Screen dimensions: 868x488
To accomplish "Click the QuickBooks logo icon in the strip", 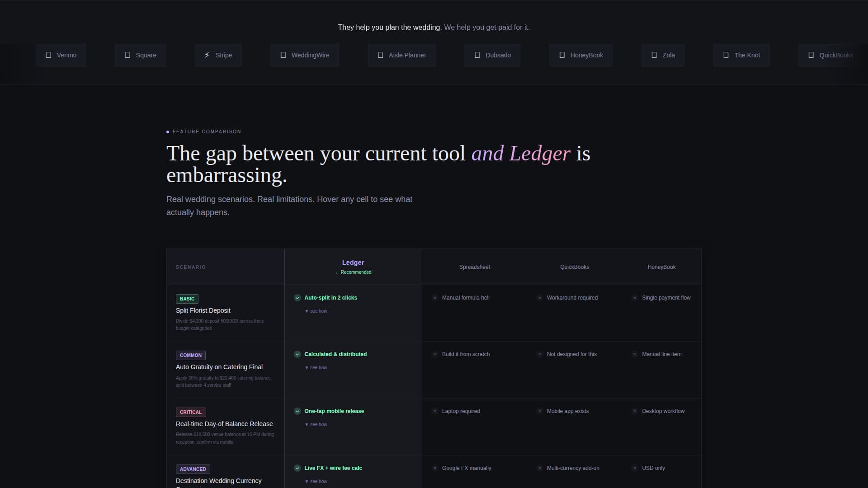I will click(x=811, y=55).
